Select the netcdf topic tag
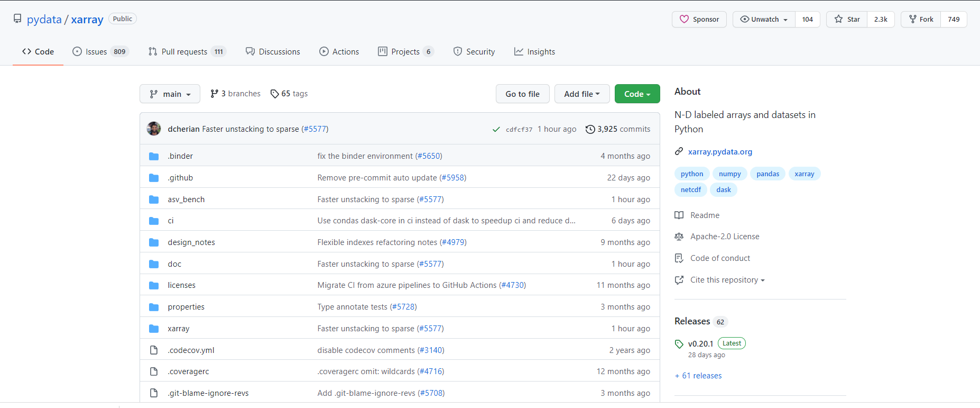Viewport: 980px width, 408px height. point(690,190)
